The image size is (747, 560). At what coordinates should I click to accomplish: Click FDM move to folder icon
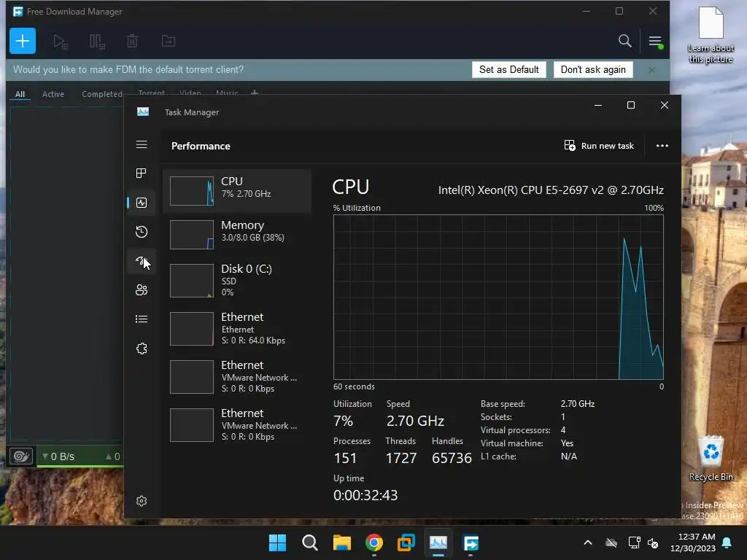[x=169, y=42]
